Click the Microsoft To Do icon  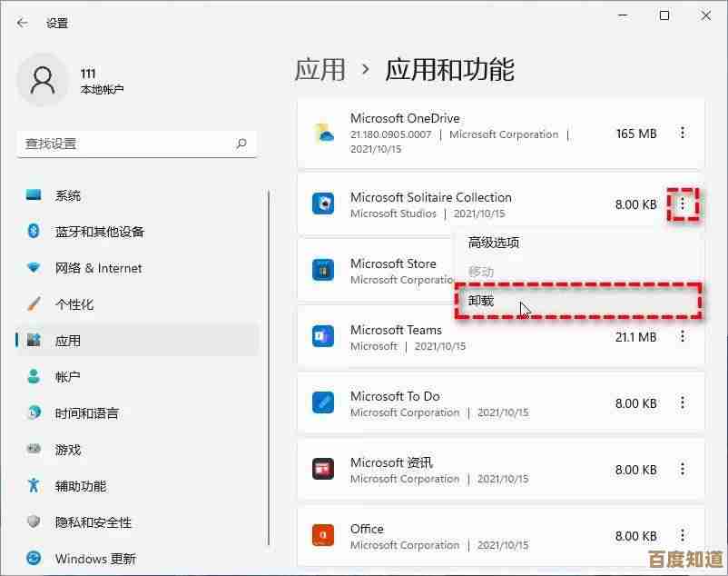click(x=323, y=402)
